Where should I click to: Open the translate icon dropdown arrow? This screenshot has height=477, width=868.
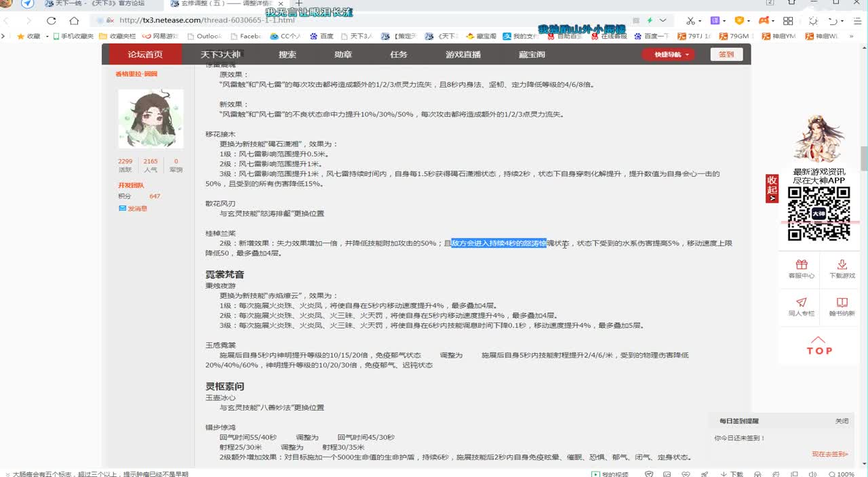(725, 20)
